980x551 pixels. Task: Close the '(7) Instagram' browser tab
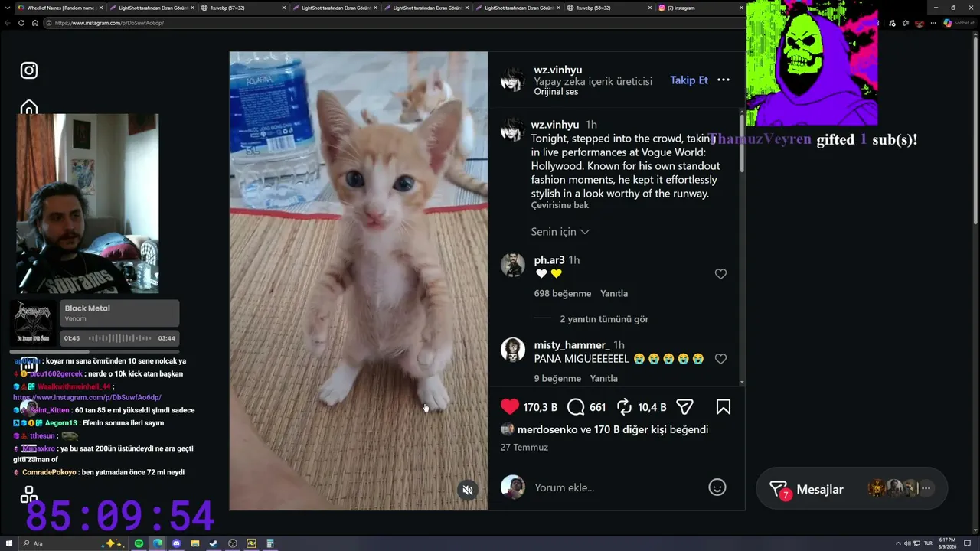pos(741,8)
